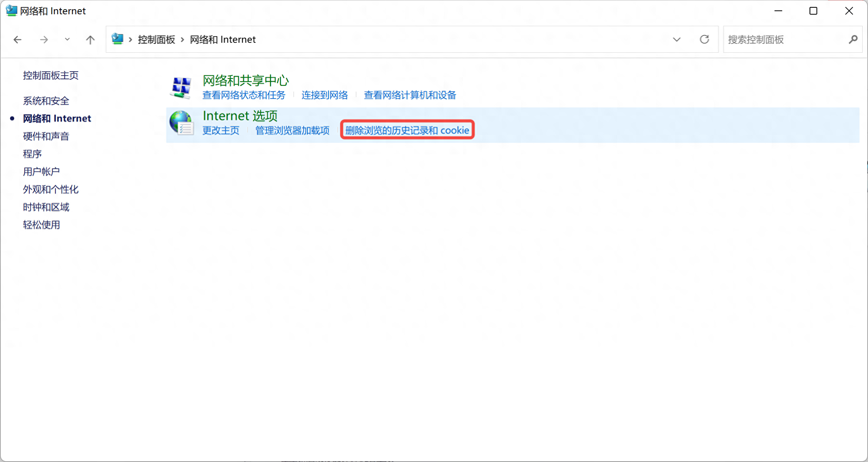Open 管理浏览器加载项 link
This screenshot has width=868, height=462.
pyautogui.click(x=292, y=131)
